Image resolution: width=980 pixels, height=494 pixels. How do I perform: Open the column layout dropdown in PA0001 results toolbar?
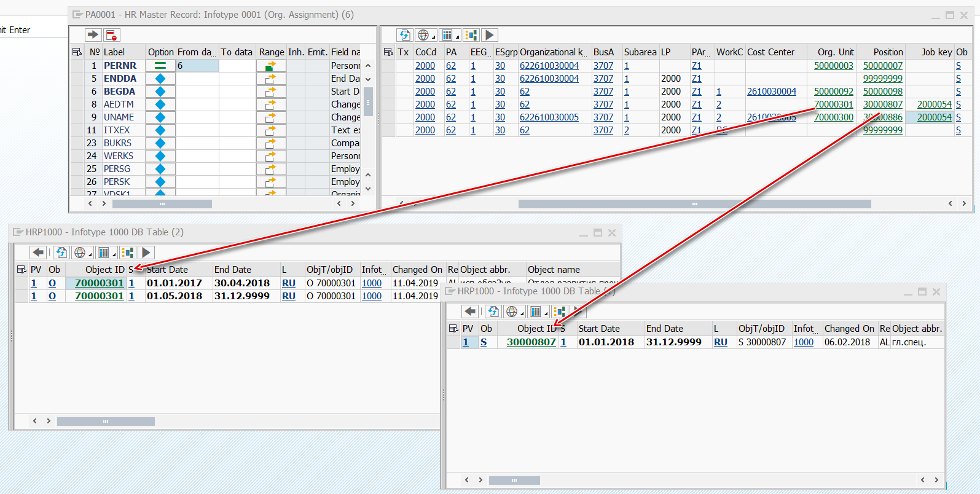click(450, 35)
